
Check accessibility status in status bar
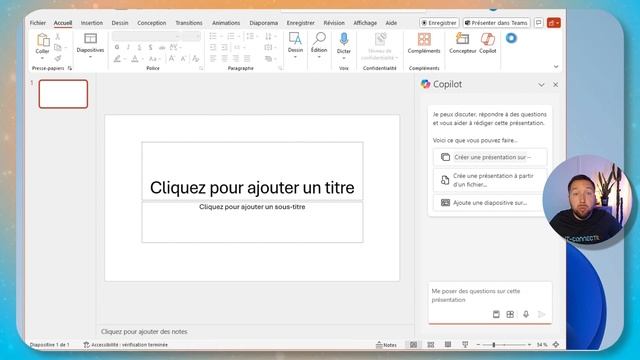pos(125,345)
